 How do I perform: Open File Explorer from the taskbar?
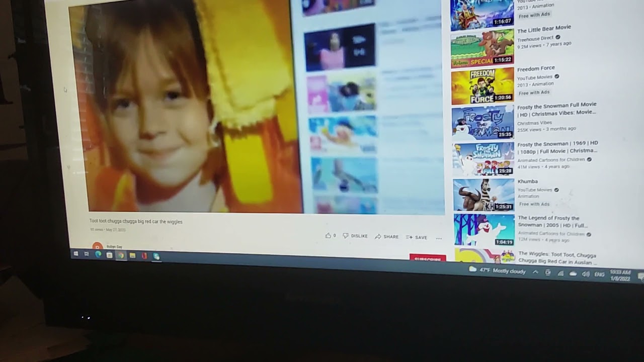[132, 256]
